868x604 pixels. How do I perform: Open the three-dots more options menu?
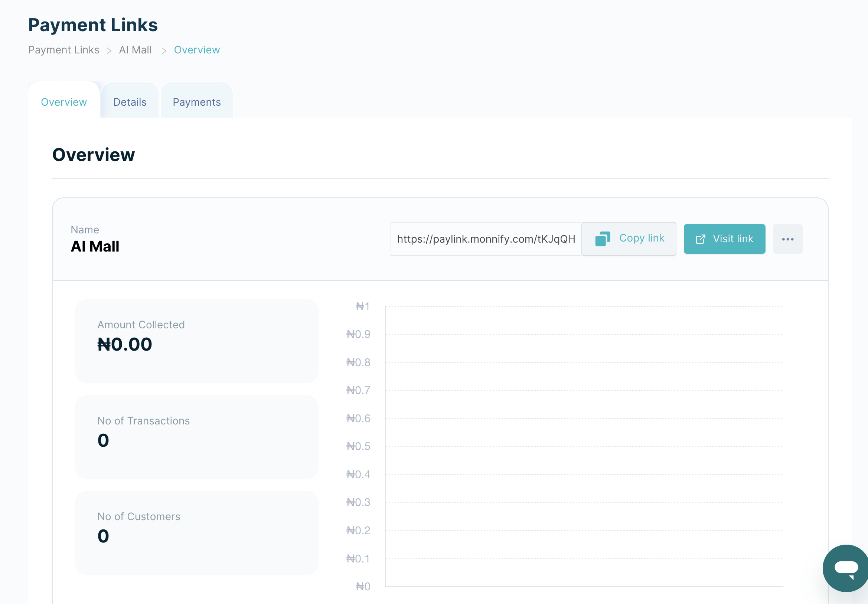(x=787, y=239)
